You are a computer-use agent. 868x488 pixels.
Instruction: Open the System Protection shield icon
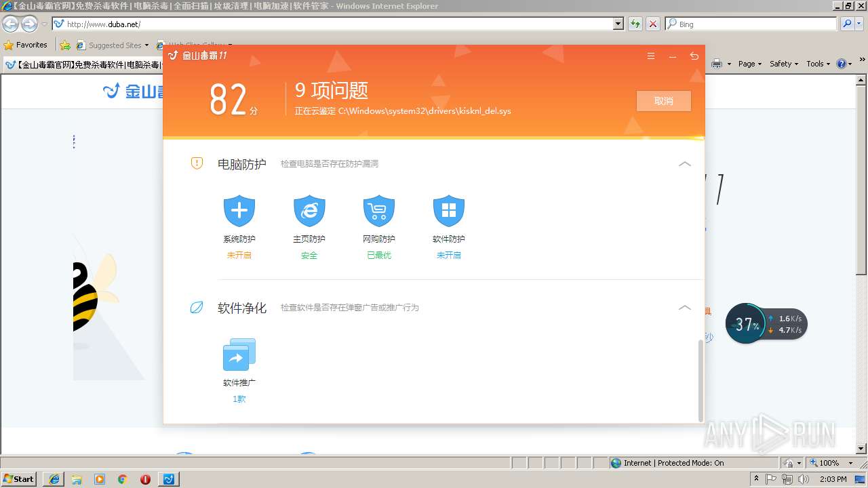click(239, 211)
